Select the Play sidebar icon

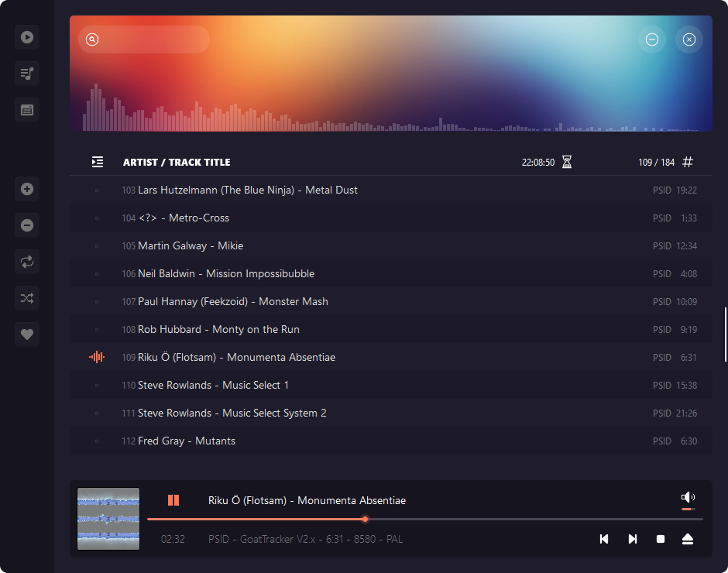point(26,36)
